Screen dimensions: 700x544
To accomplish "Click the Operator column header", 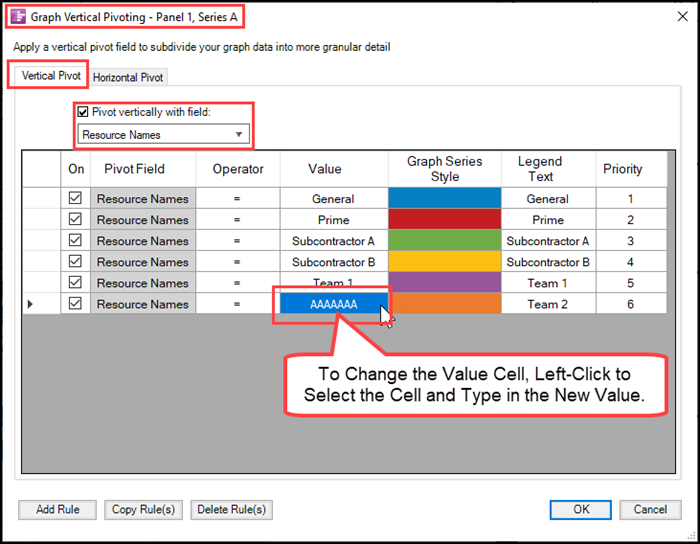I will click(x=238, y=169).
